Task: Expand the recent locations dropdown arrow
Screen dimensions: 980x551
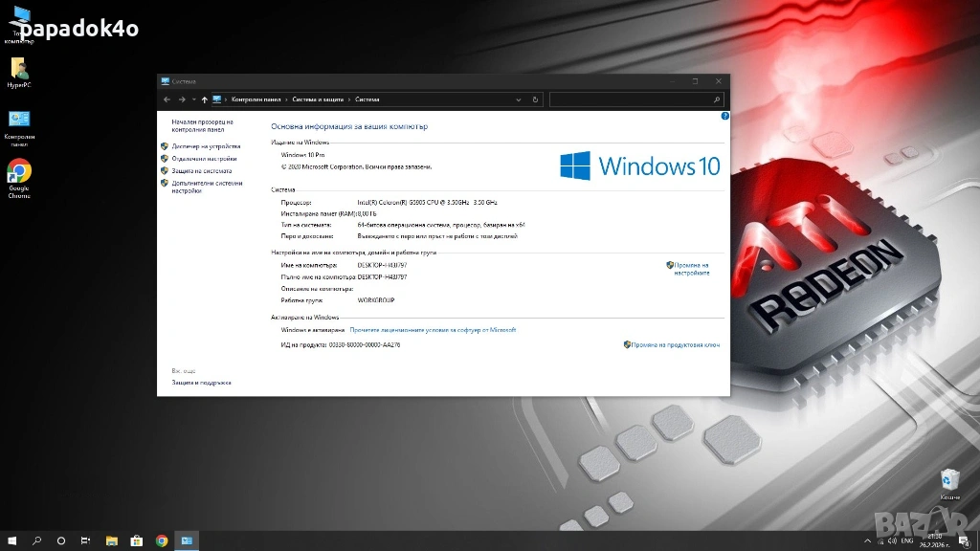Action: point(193,99)
